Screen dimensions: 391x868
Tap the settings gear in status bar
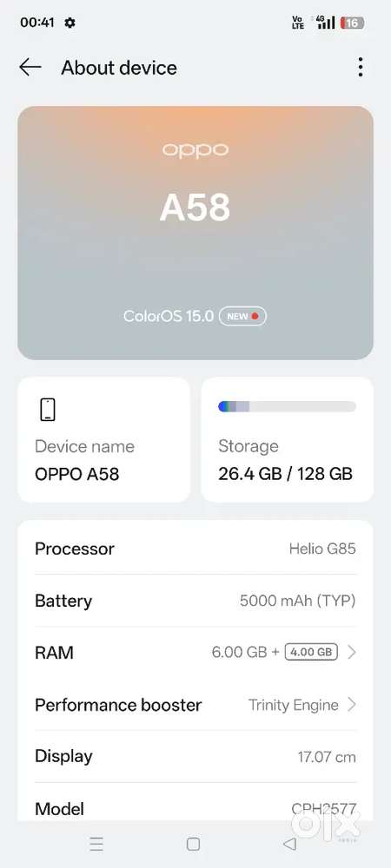pos(70,23)
